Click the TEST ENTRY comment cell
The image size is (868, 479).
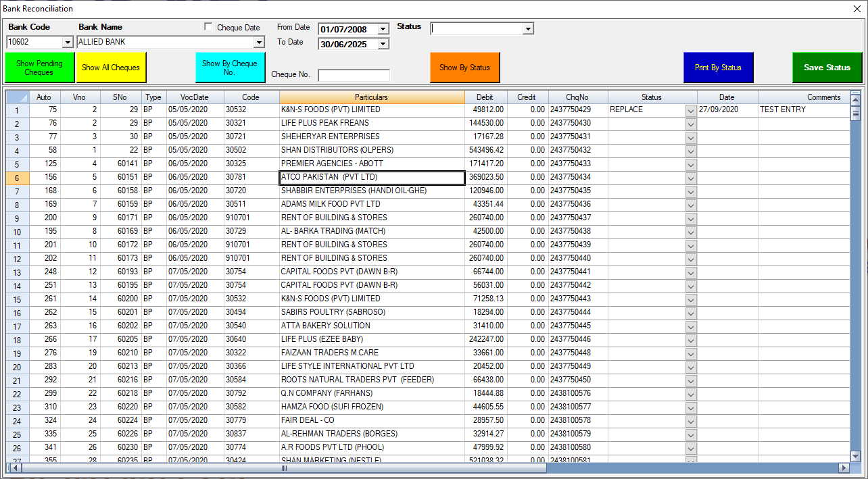804,109
